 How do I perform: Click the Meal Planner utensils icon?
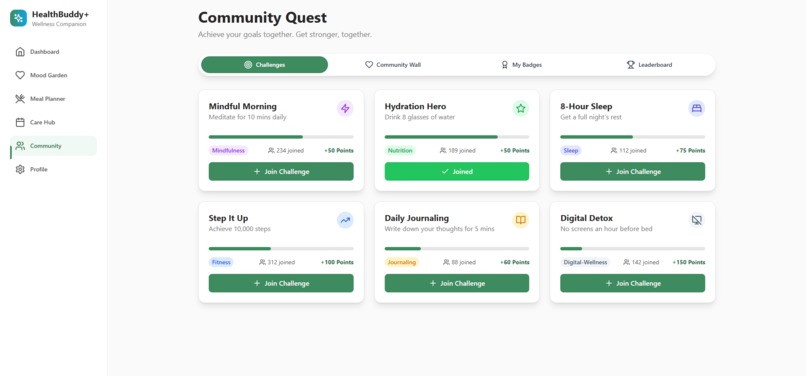[20, 99]
